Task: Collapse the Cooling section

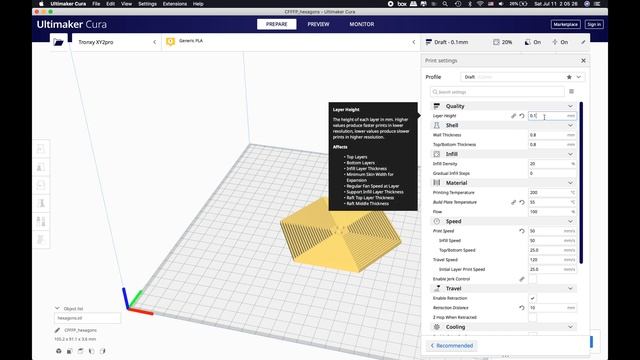Action: click(x=570, y=327)
